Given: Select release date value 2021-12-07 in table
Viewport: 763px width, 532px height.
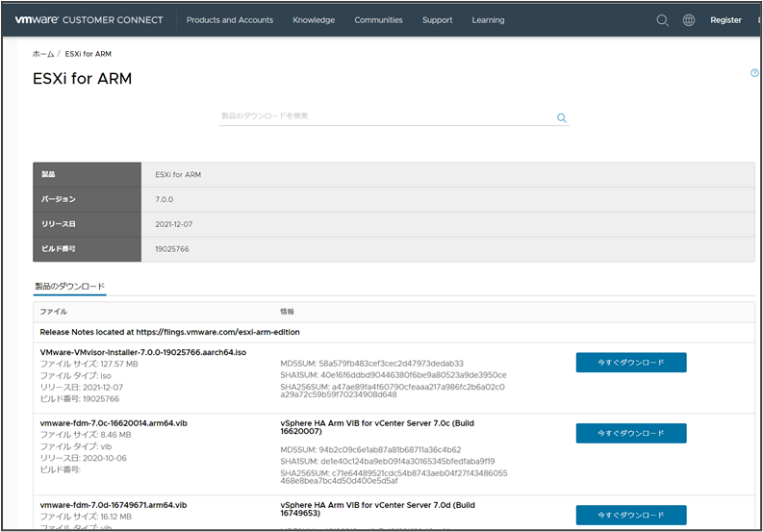Looking at the screenshot, I should (x=174, y=224).
